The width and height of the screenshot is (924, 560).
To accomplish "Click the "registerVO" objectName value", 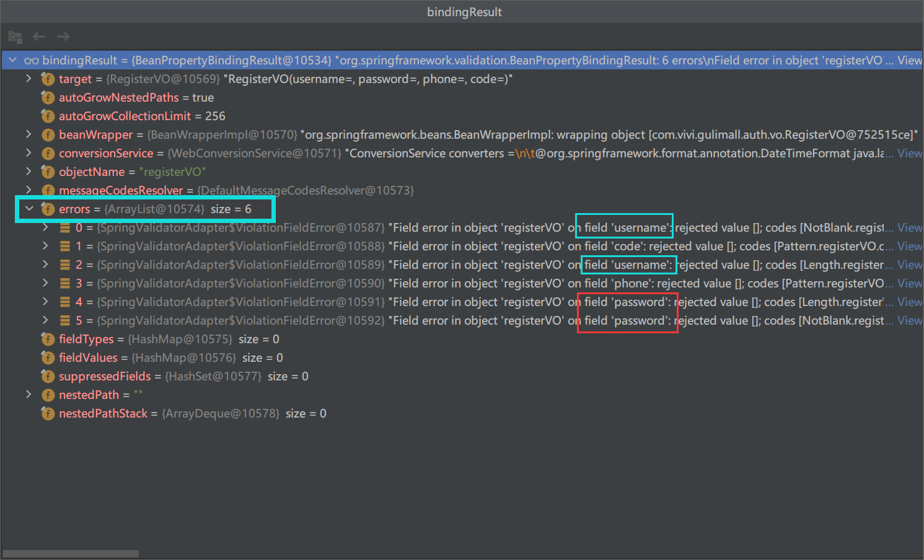I will pyautogui.click(x=172, y=172).
